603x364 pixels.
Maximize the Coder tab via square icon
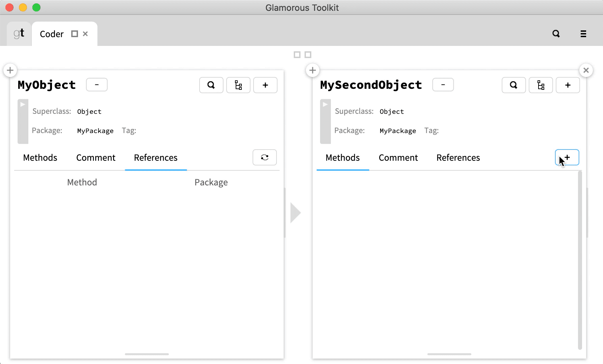[x=75, y=34]
